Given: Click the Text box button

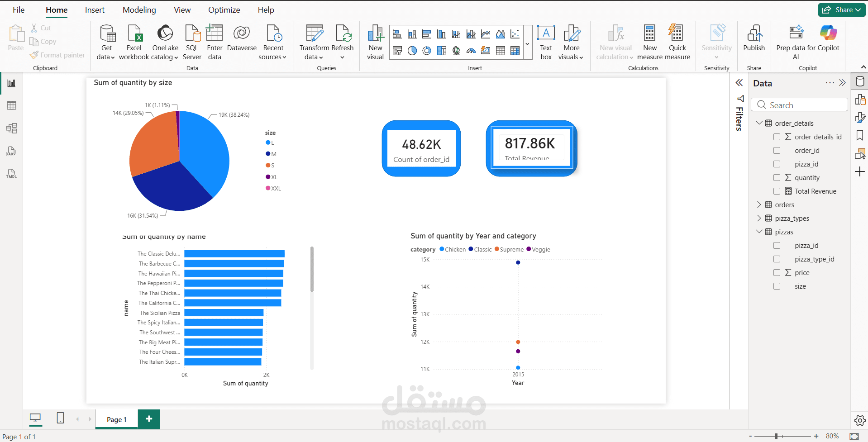Looking at the screenshot, I should pyautogui.click(x=546, y=43).
